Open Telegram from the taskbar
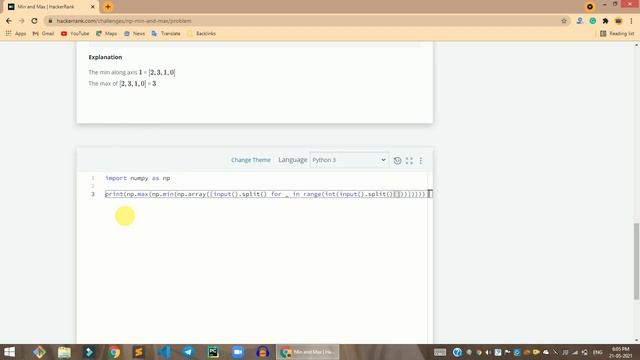This screenshot has height=360, width=640. (189, 352)
